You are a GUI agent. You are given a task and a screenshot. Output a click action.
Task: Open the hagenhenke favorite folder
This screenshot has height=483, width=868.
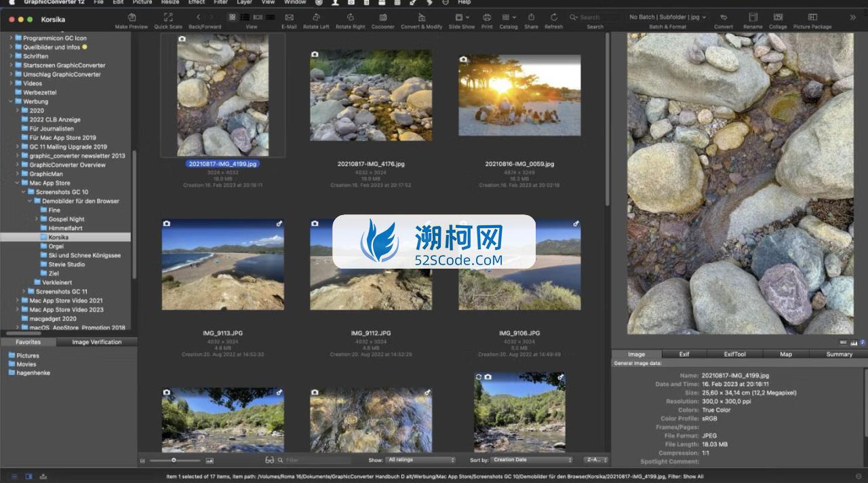pyautogui.click(x=33, y=373)
